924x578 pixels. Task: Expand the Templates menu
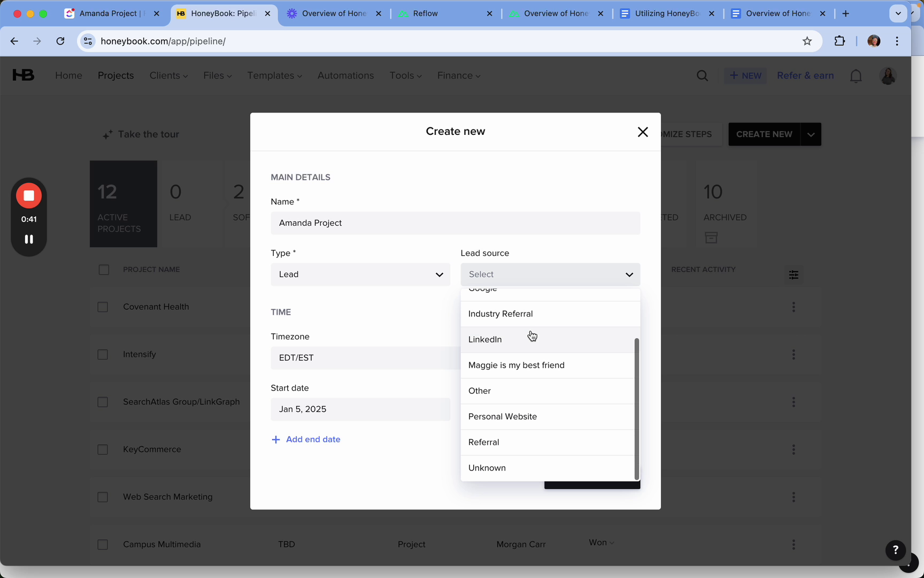(x=275, y=76)
